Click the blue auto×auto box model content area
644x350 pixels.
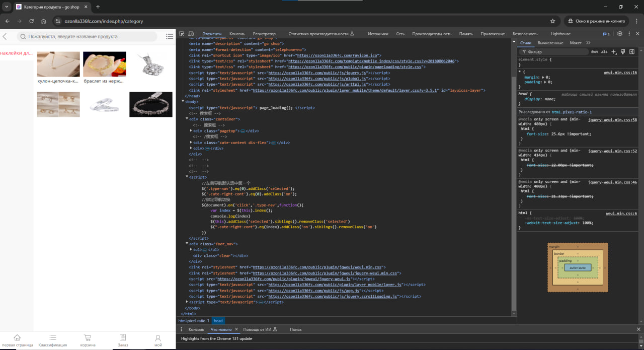coord(578,267)
